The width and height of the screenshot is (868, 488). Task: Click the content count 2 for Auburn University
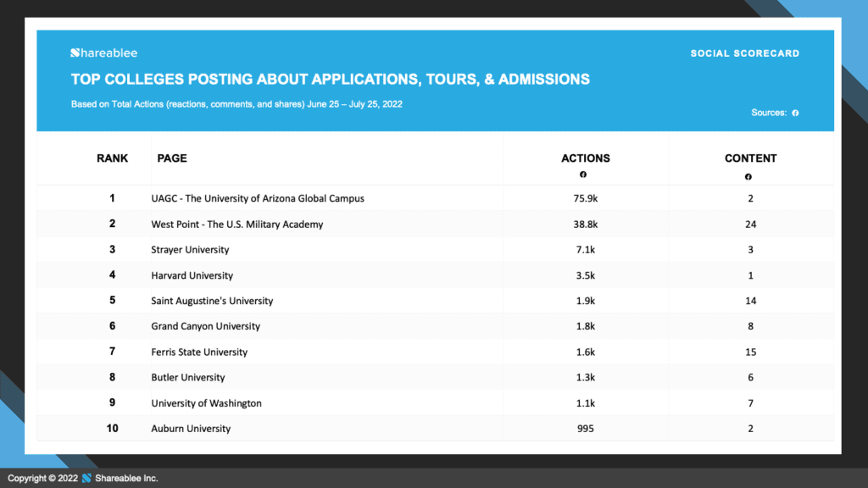tap(751, 428)
